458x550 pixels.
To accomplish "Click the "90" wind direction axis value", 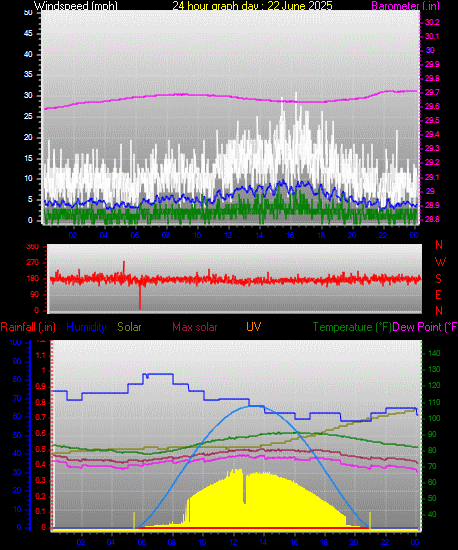I will point(34,295).
